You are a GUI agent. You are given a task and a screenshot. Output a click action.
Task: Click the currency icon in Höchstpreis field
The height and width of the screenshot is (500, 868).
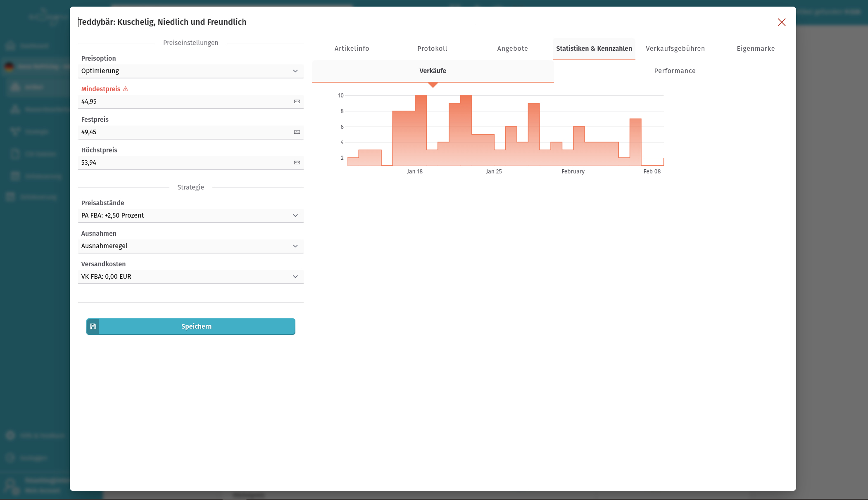click(297, 163)
